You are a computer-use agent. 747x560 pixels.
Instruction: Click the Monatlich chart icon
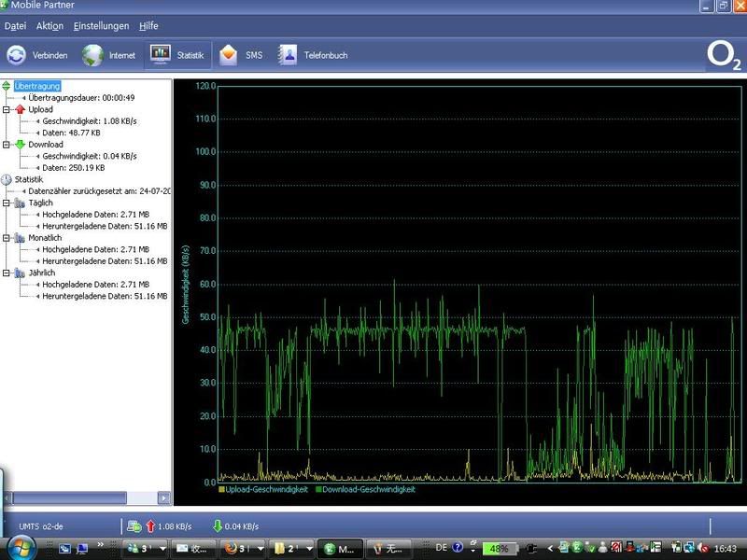20,238
